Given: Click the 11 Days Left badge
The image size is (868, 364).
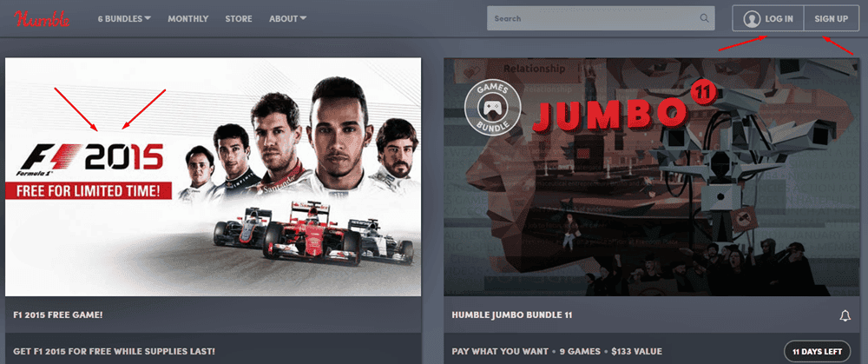Looking at the screenshot, I should coord(817,352).
